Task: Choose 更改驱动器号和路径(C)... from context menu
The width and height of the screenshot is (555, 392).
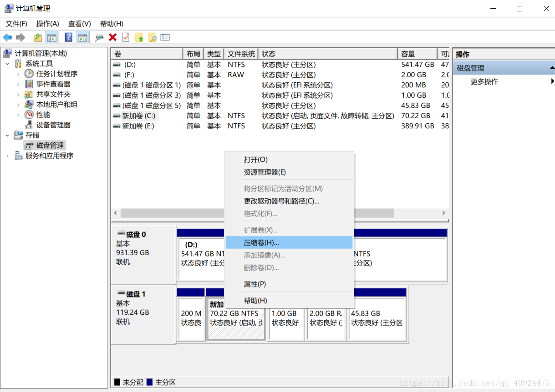Action: tap(289, 201)
